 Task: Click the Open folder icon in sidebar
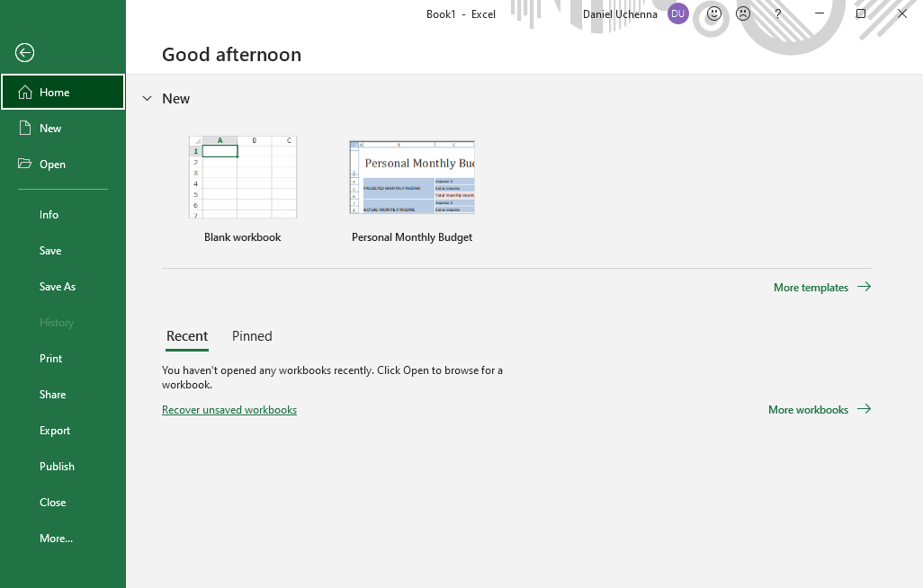[25, 165]
